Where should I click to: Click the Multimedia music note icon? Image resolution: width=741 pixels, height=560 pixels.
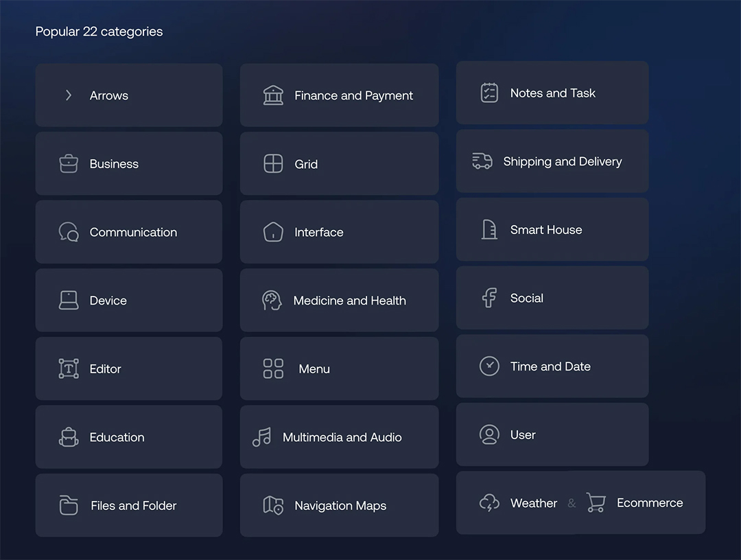click(x=261, y=437)
